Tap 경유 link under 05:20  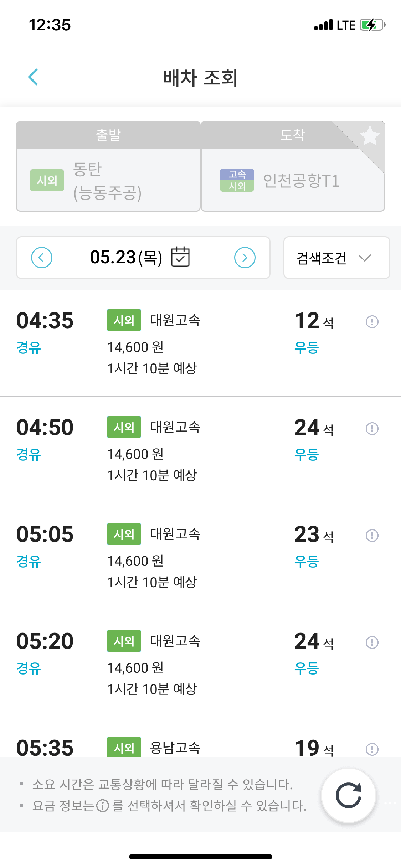point(29,668)
